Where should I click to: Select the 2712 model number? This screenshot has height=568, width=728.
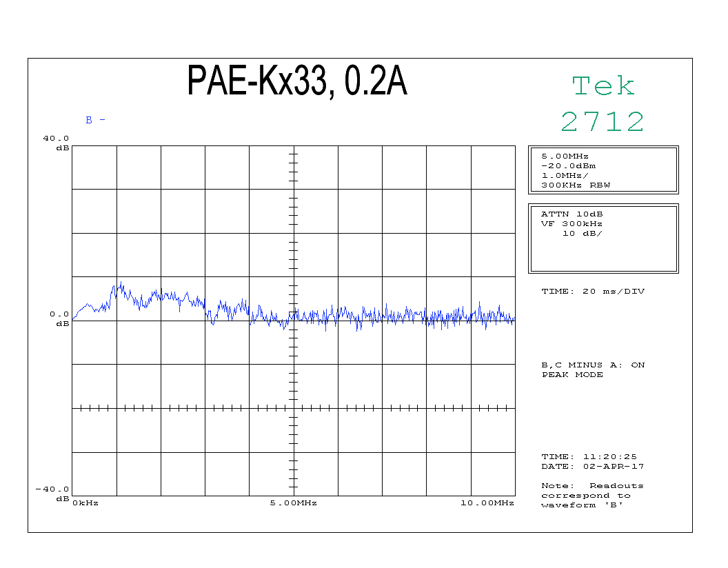[603, 122]
